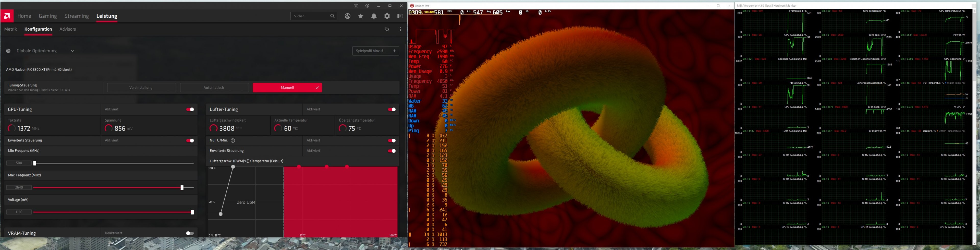Click the Suchen search field

[313, 16]
